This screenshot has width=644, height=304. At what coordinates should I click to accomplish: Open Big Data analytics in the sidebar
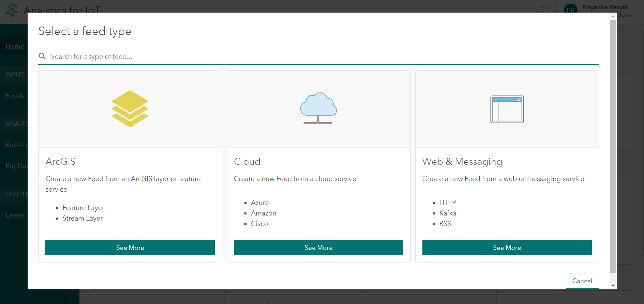point(16,166)
